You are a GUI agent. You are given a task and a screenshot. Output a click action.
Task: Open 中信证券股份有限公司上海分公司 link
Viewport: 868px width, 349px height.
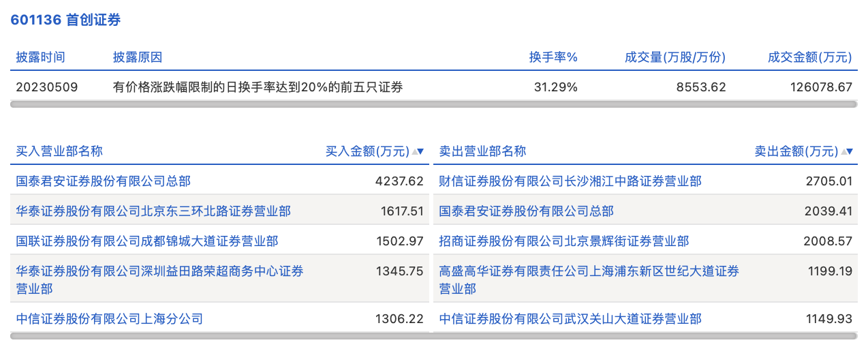[x=109, y=319]
